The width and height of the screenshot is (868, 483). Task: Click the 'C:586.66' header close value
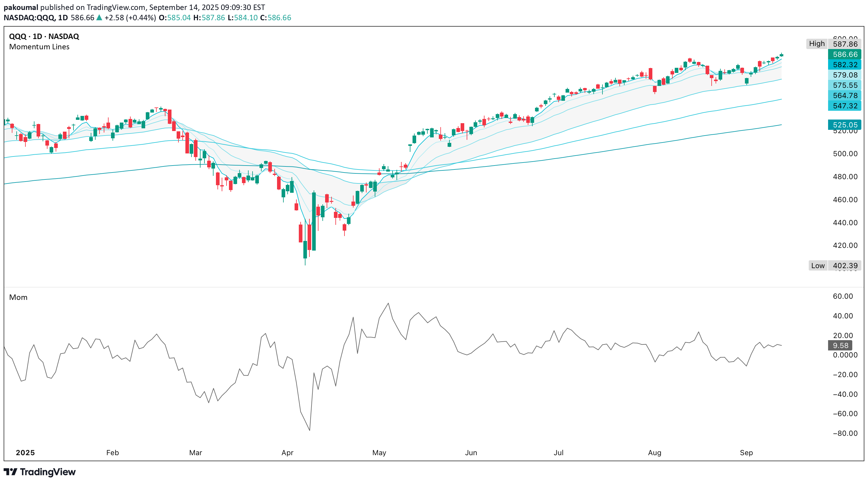[276, 18]
